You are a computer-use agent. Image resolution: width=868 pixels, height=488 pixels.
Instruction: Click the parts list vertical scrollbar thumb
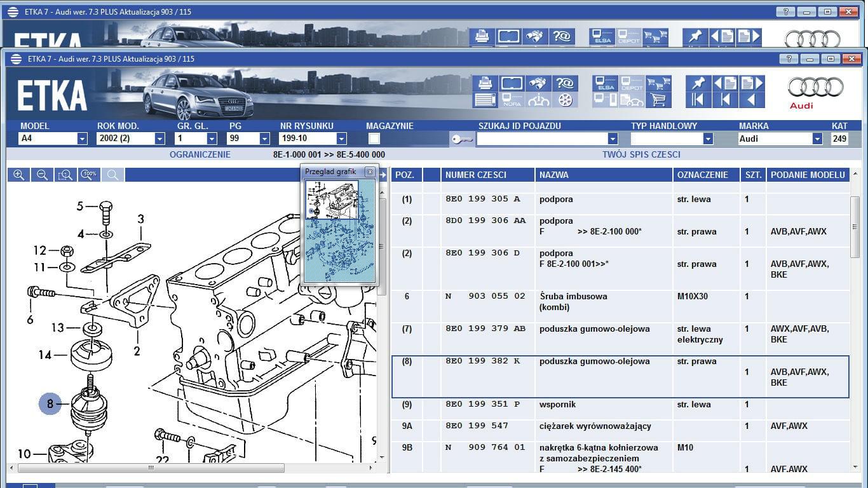[855, 227]
